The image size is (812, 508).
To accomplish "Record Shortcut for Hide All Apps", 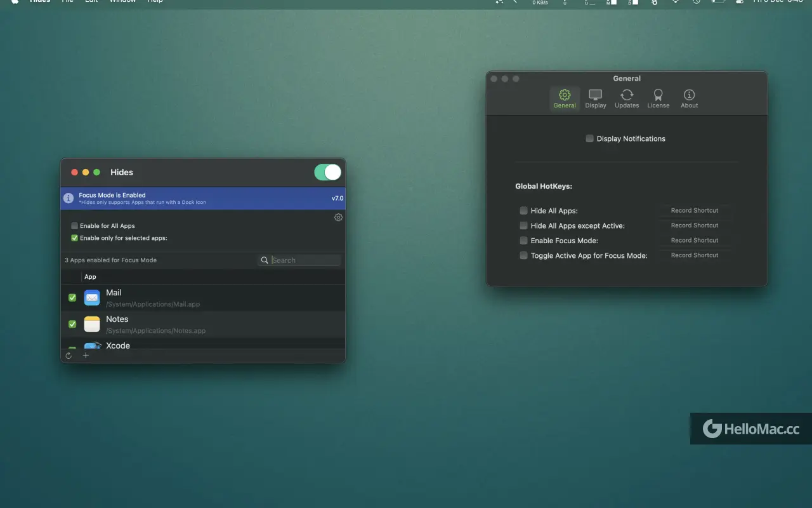I will click(x=695, y=210).
